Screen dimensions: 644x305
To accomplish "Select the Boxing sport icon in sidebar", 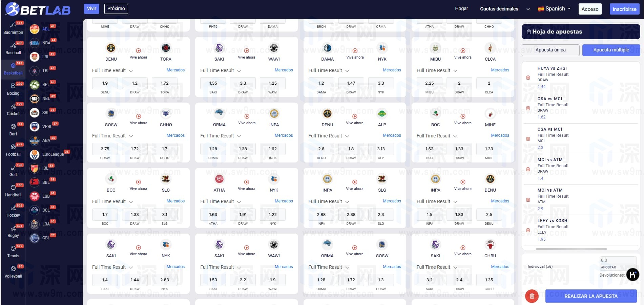I will [x=13, y=86].
